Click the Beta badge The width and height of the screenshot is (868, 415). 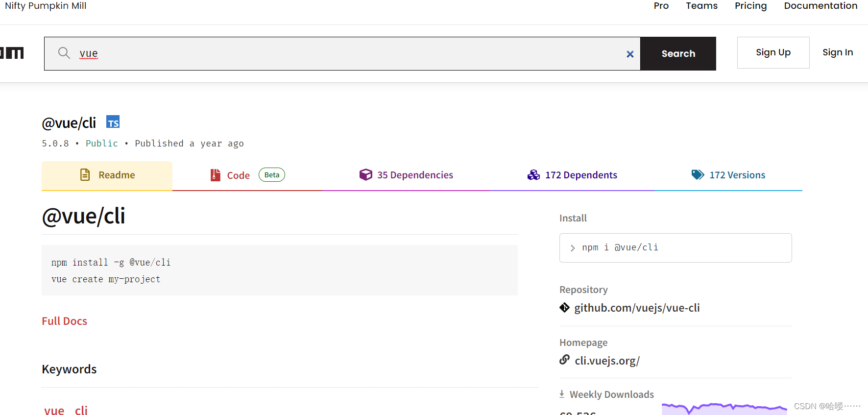click(272, 175)
